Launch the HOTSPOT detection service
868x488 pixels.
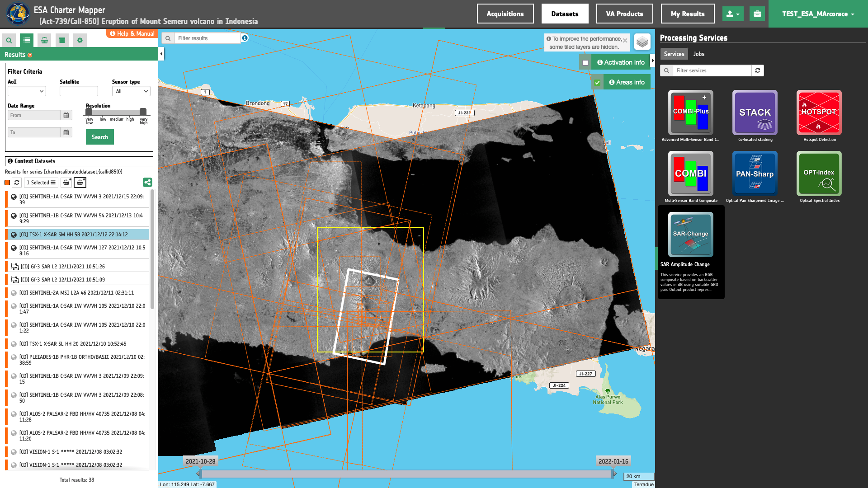point(819,113)
